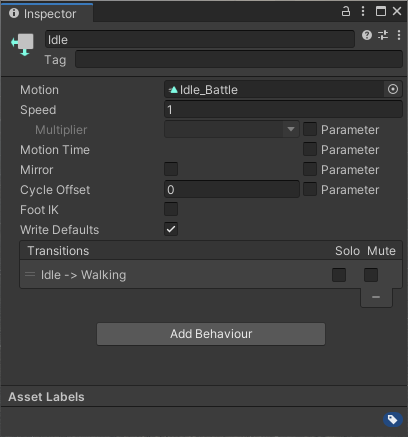Image resolution: width=408 pixels, height=437 pixels.
Task: Enable Mirror Parameter checkbox
Action: click(310, 169)
